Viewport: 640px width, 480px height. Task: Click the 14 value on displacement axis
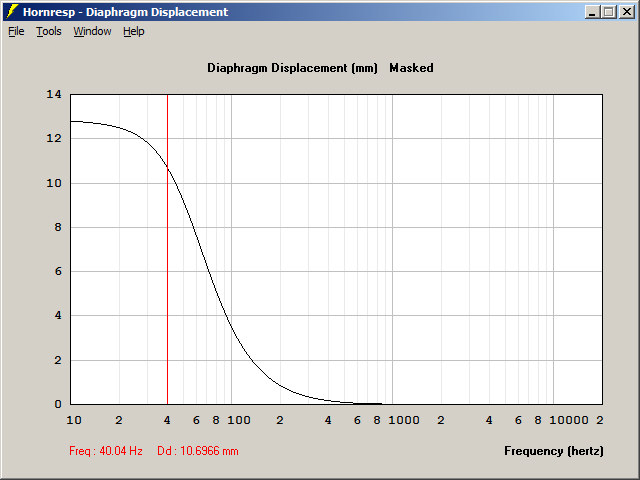[54, 94]
